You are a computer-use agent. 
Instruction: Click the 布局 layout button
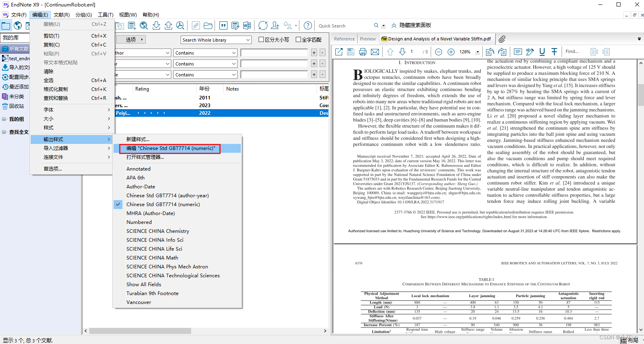[x=629, y=340]
